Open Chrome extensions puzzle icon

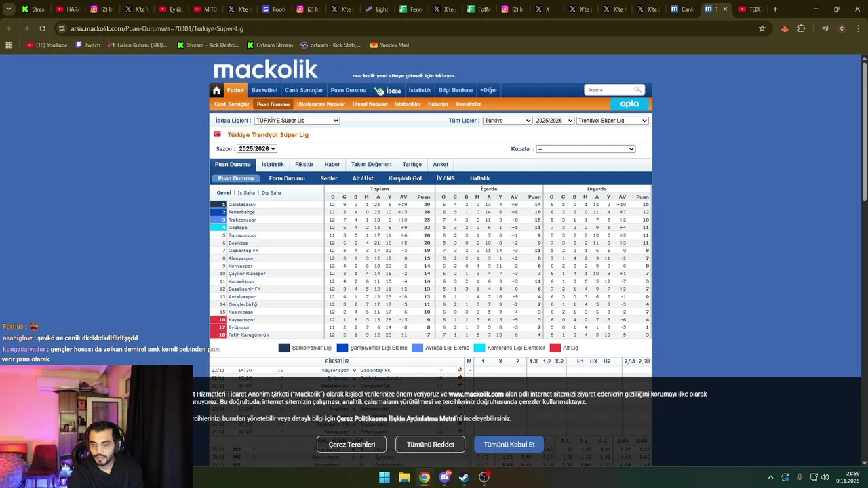click(x=802, y=28)
